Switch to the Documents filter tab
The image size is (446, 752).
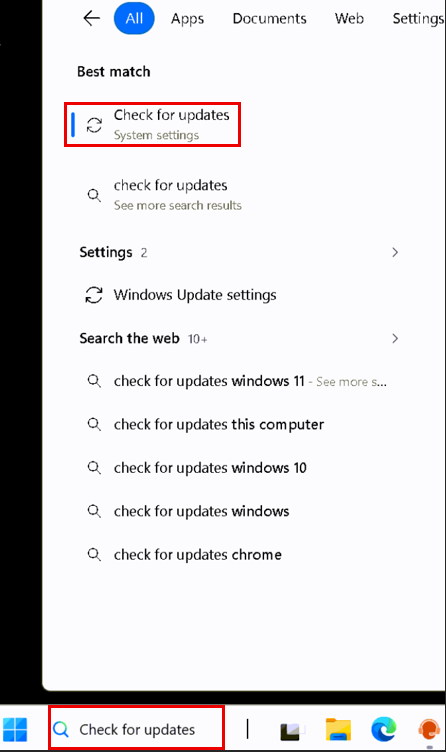270,19
